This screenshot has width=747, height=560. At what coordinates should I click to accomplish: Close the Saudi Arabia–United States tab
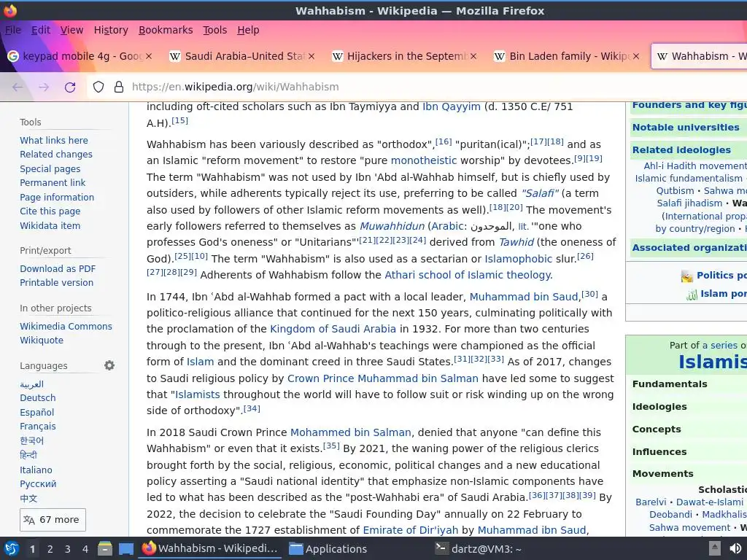point(311,56)
